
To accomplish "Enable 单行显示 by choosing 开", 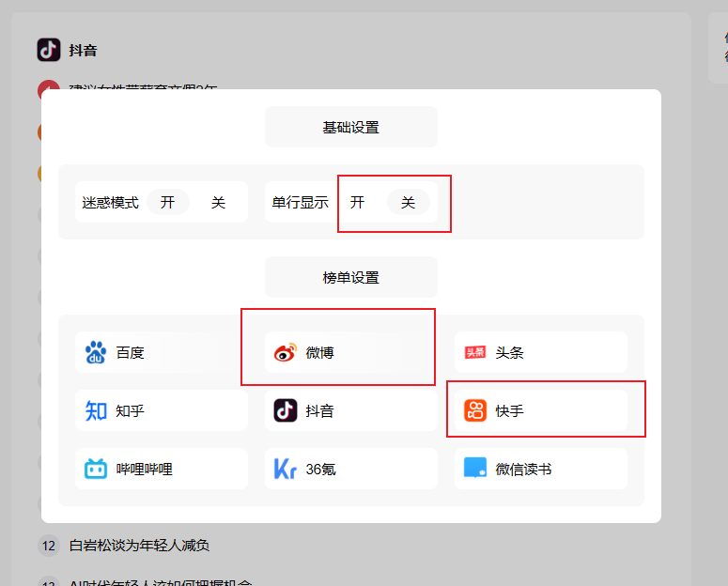I will click(358, 202).
